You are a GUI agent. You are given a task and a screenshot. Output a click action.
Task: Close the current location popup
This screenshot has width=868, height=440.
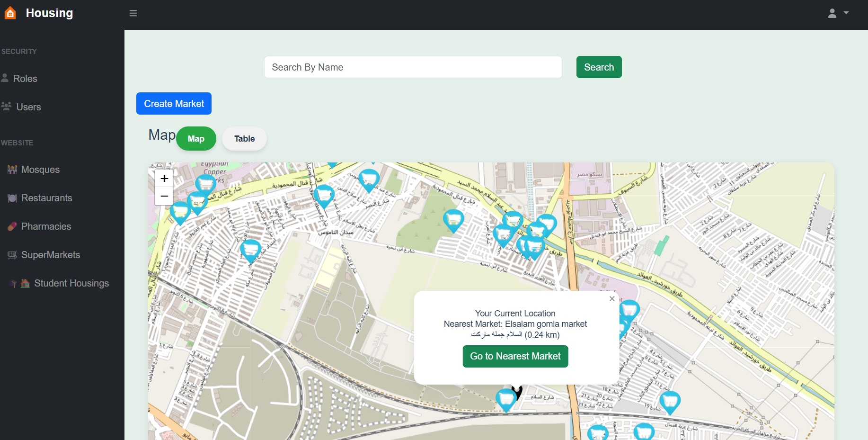(x=612, y=298)
